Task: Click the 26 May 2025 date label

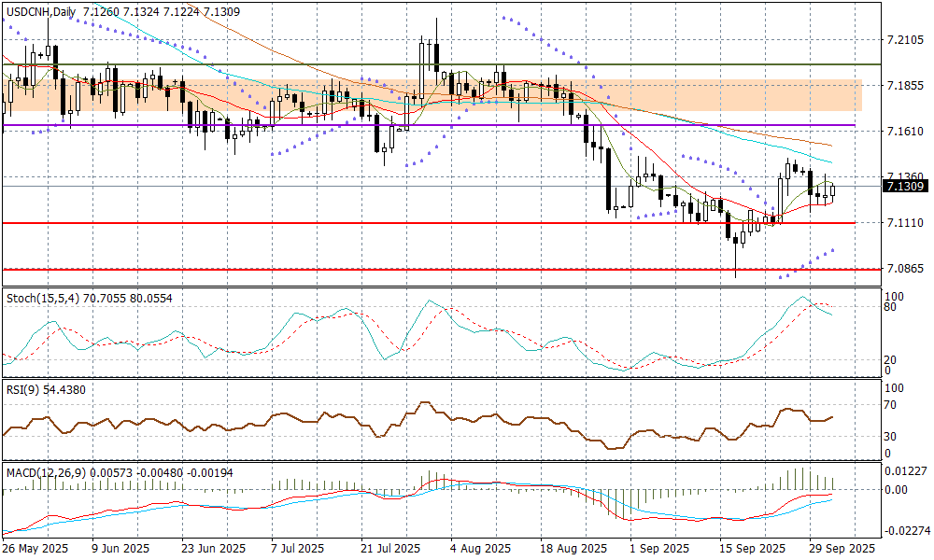Action: pyautogui.click(x=36, y=548)
